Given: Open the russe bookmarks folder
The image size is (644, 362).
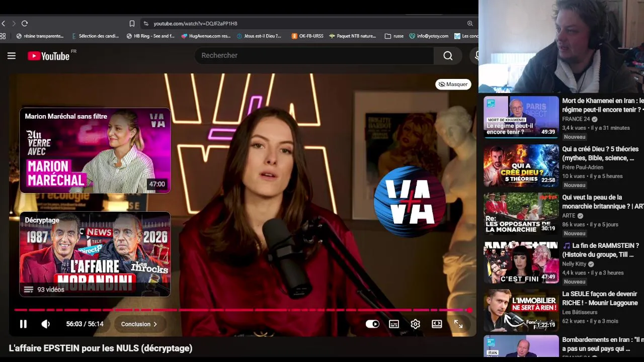Looking at the screenshot, I should pos(394,36).
